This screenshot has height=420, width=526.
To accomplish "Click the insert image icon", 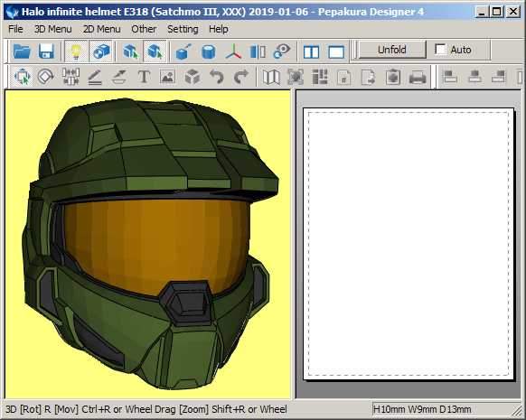I will click(168, 77).
